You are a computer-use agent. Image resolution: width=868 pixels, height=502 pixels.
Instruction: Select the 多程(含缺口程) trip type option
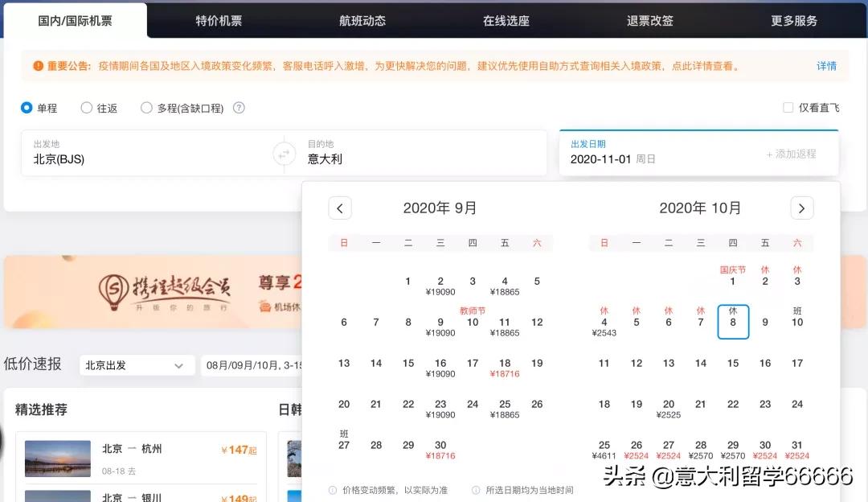pyautogui.click(x=147, y=107)
